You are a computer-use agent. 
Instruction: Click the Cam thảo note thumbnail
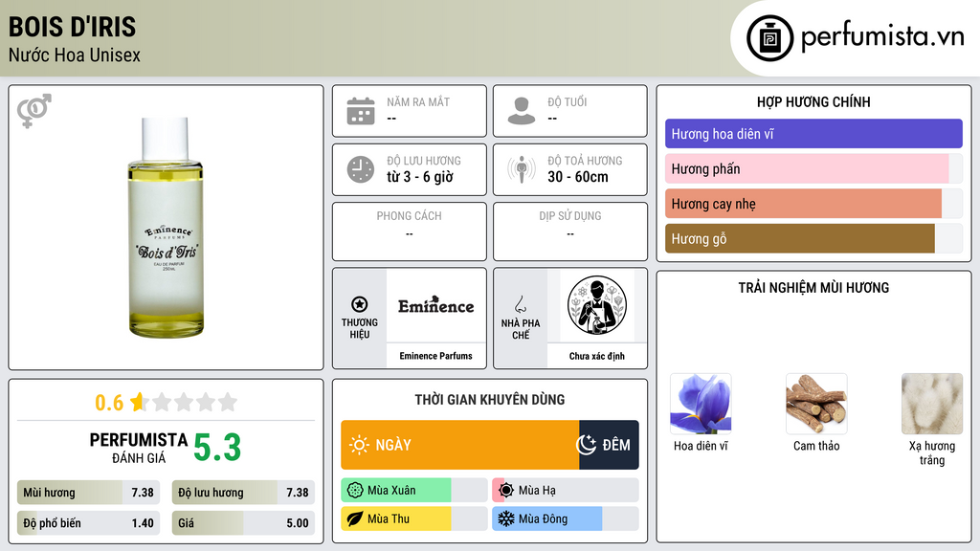coord(816,404)
